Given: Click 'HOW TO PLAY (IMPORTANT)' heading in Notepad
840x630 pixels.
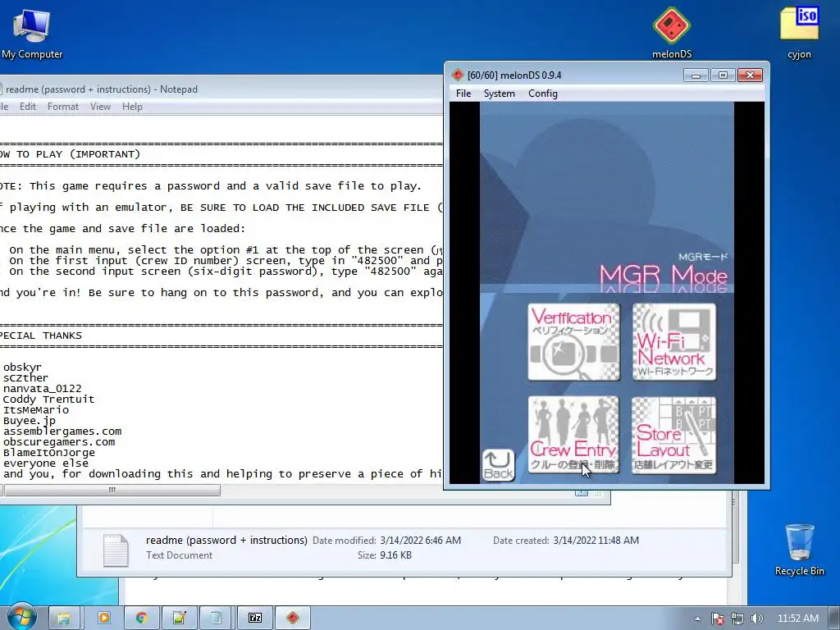Looking at the screenshot, I should (71, 154).
